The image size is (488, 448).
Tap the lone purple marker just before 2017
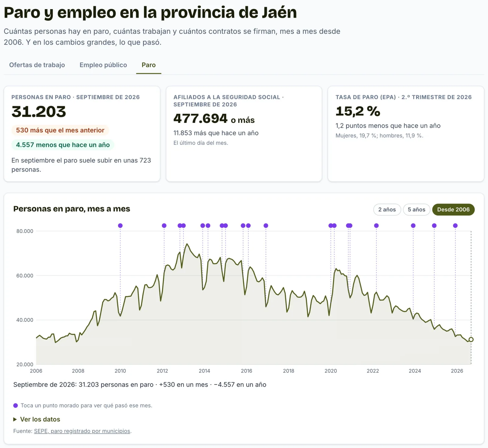pos(266,226)
